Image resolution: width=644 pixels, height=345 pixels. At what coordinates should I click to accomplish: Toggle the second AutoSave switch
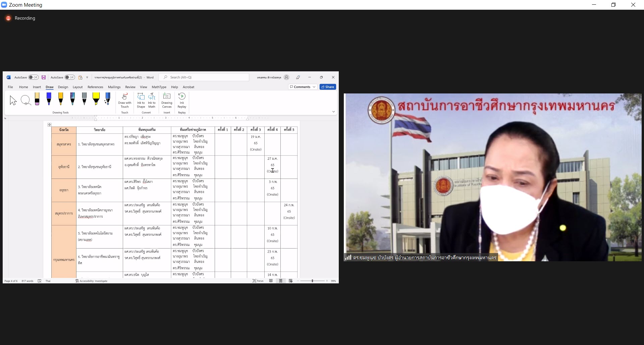(x=70, y=77)
